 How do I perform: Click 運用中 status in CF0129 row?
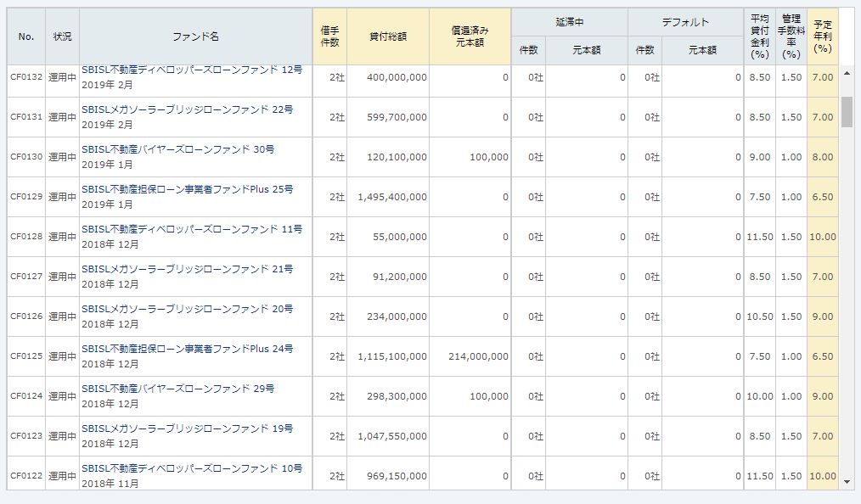coord(62,197)
